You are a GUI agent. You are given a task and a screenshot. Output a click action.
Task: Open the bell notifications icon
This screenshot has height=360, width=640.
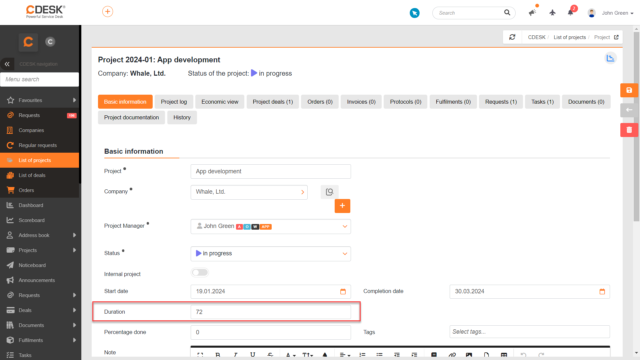570,13
